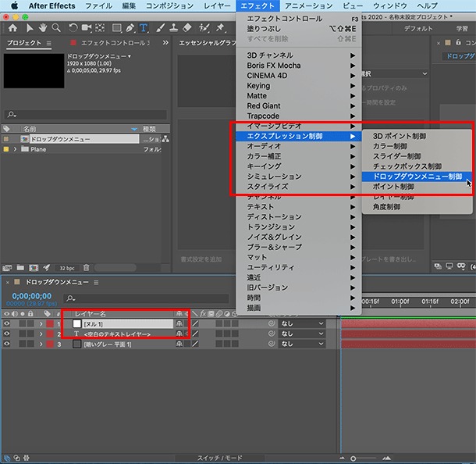The image size is (476, 464).
Task: Open parent dropdown for layer 3
Action: click(302, 344)
